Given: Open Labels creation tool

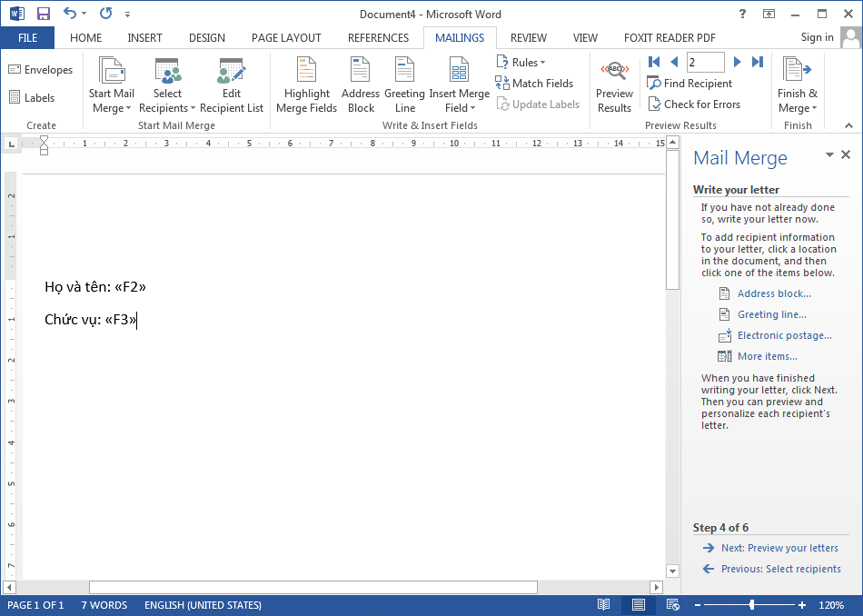Looking at the screenshot, I should tap(32, 97).
